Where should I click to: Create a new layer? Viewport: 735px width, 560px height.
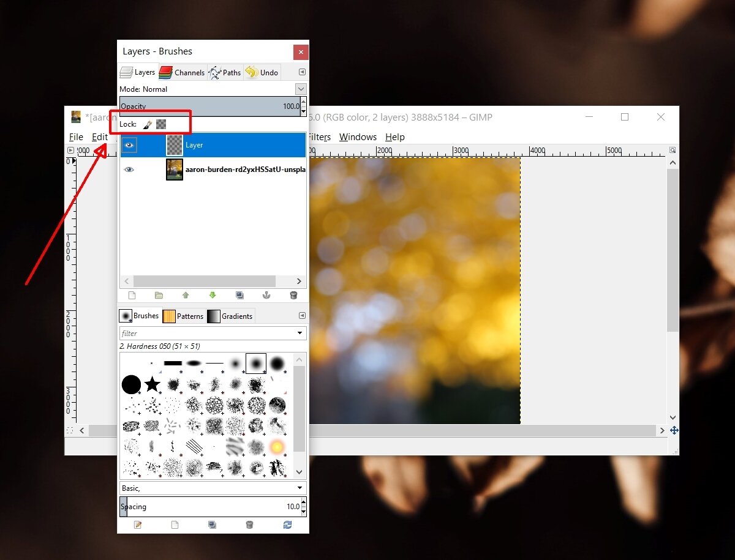point(131,295)
